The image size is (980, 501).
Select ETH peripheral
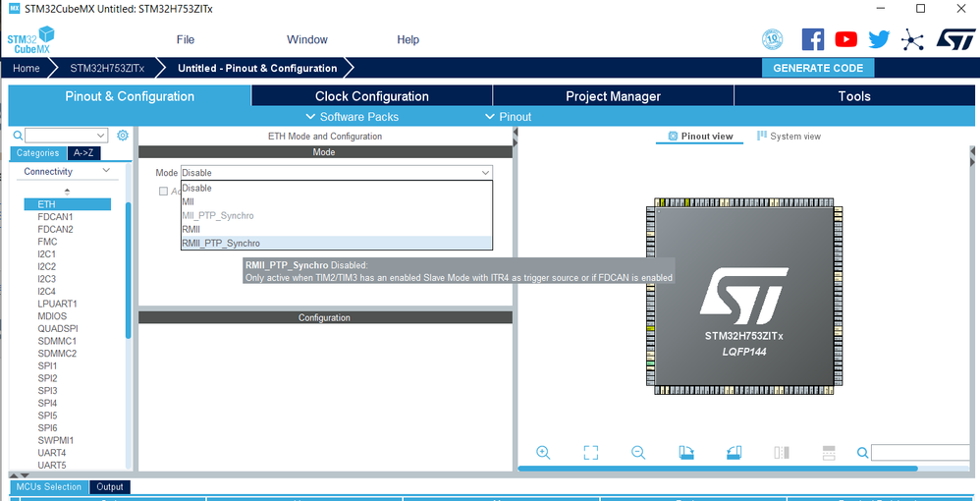click(68, 204)
